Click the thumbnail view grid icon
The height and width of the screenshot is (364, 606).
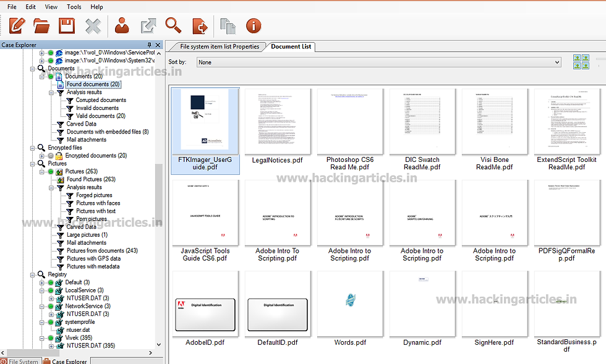point(581,62)
